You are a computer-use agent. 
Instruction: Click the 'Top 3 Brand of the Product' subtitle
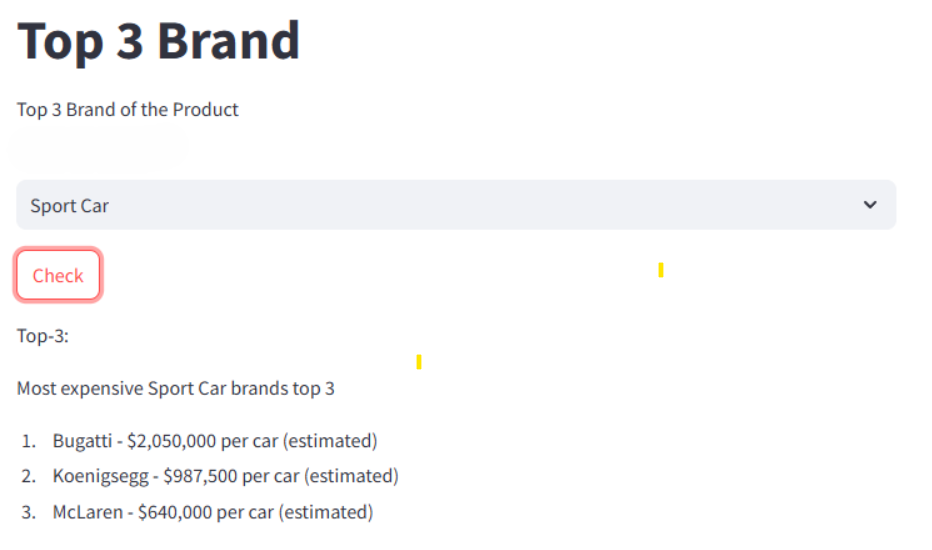pos(127,109)
